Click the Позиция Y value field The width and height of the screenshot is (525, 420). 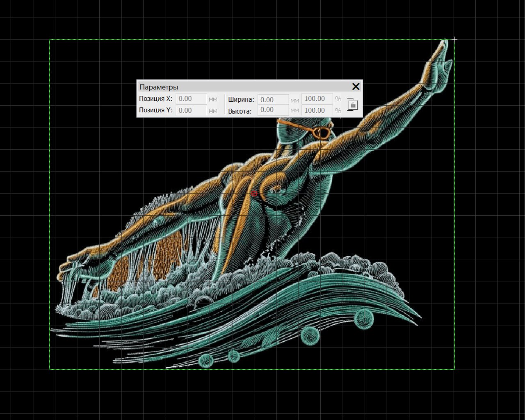pyautogui.click(x=191, y=110)
